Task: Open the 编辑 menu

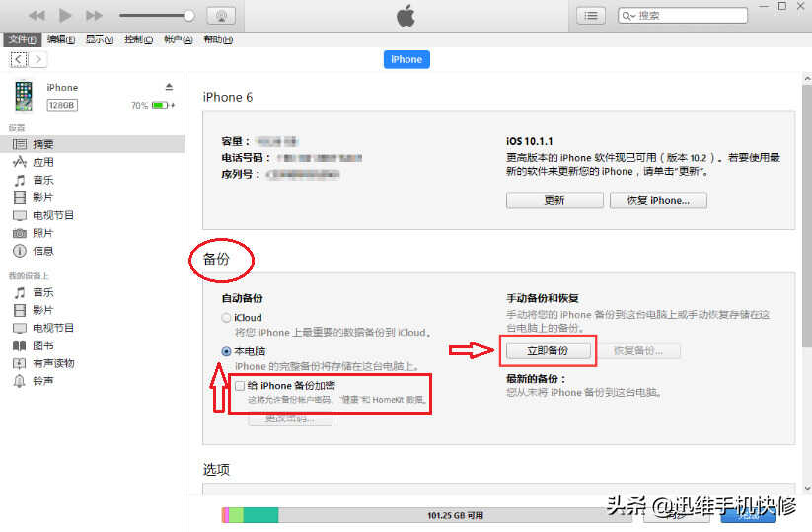Action: 60,39
